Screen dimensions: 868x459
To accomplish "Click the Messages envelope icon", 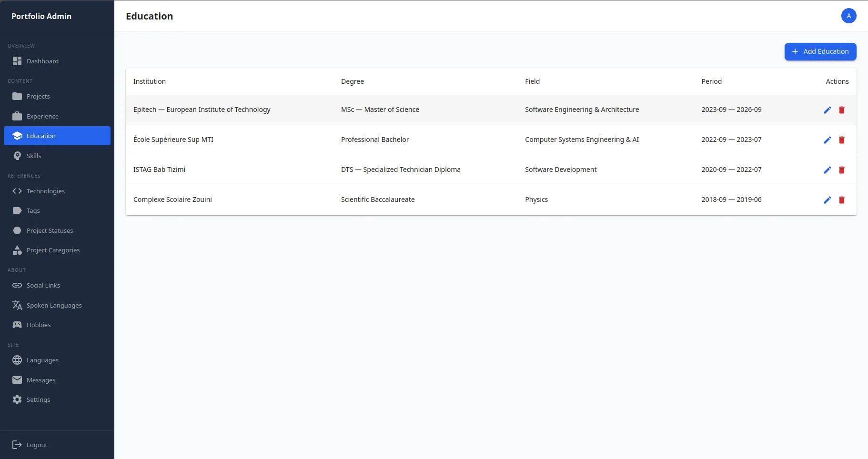I will pyautogui.click(x=17, y=380).
